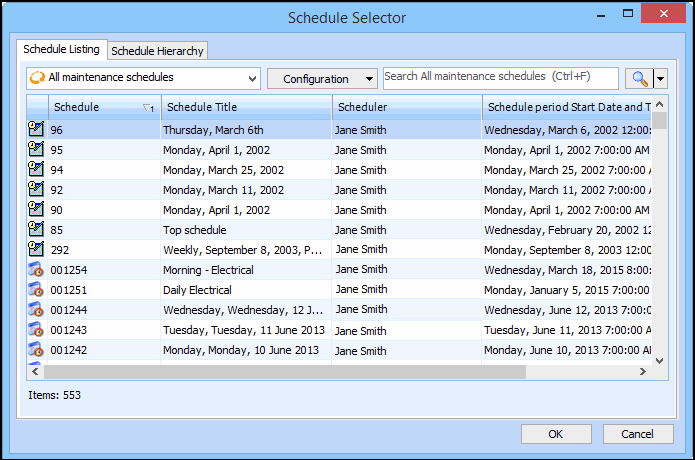The height and width of the screenshot is (460, 695).
Task: Click the row selector column header icon
Action: click(x=36, y=107)
